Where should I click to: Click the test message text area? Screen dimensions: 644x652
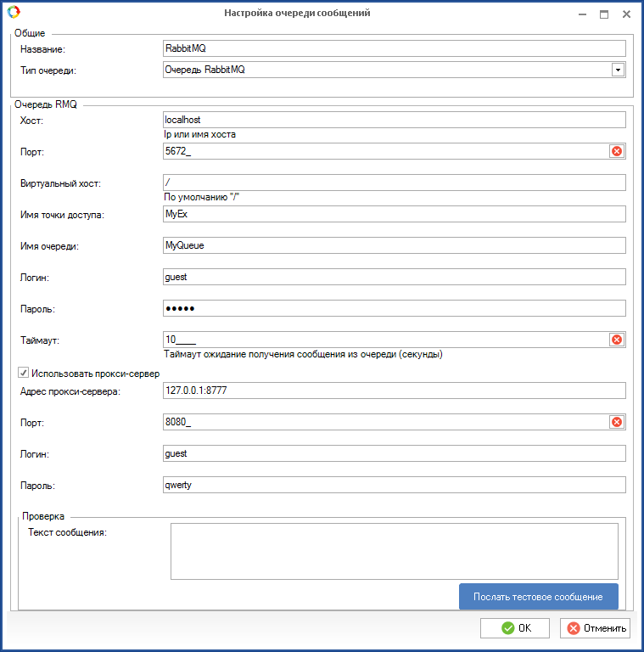tap(395, 551)
